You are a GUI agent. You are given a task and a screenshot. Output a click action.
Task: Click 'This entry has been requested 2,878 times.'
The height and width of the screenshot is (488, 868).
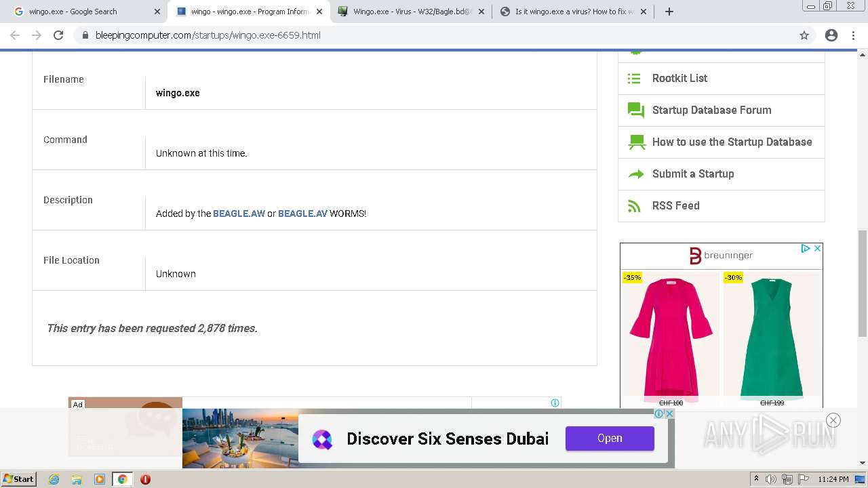pos(152,328)
